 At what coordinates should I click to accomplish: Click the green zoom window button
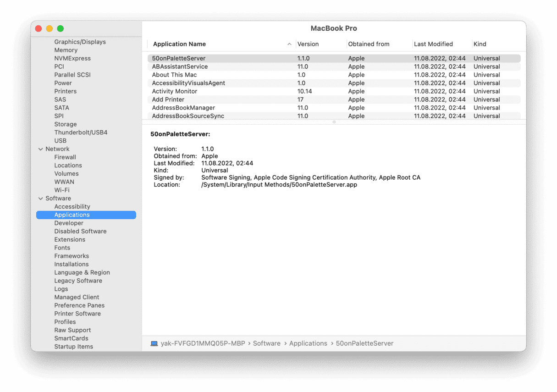pyautogui.click(x=61, y=28)
